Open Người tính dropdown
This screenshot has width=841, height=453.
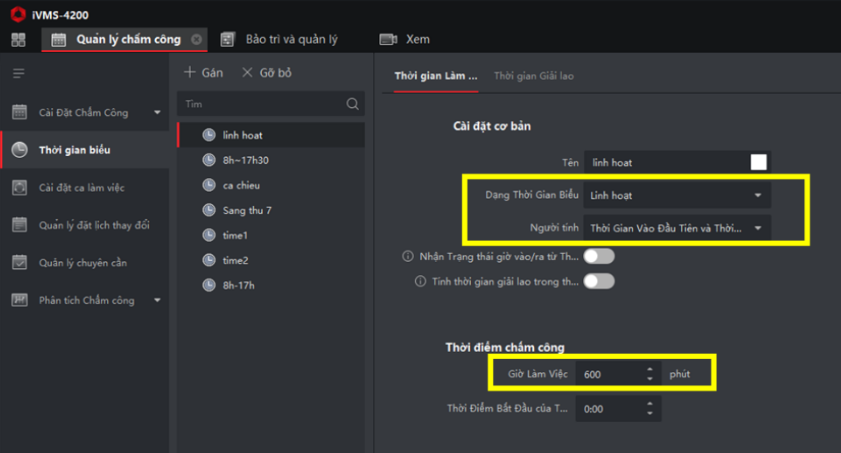click(677, 228)
